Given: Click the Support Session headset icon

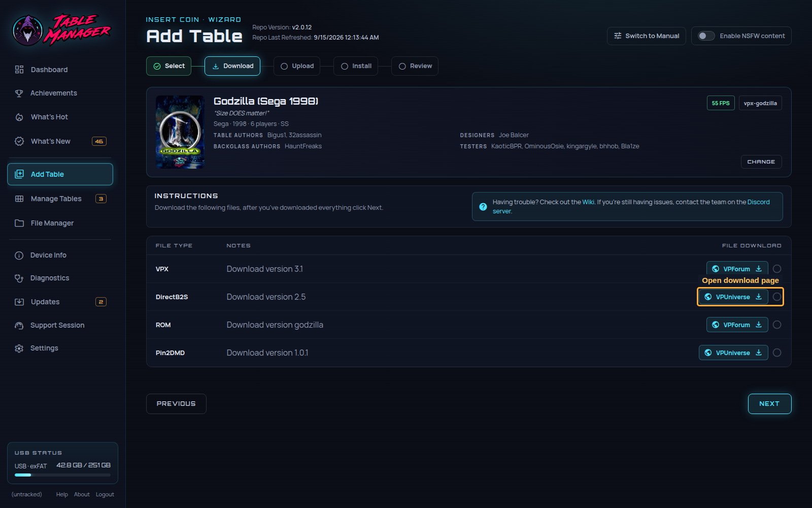Looking at the screenshot, I should [x=19, y=326].
